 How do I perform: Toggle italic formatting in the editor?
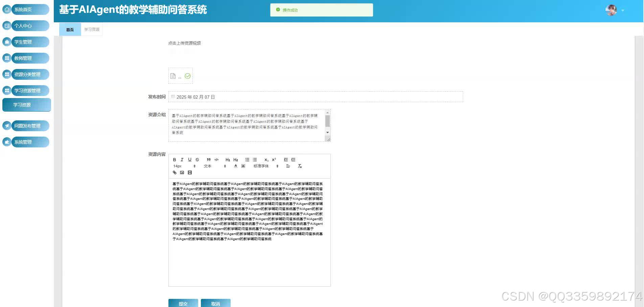pos(182,159)
